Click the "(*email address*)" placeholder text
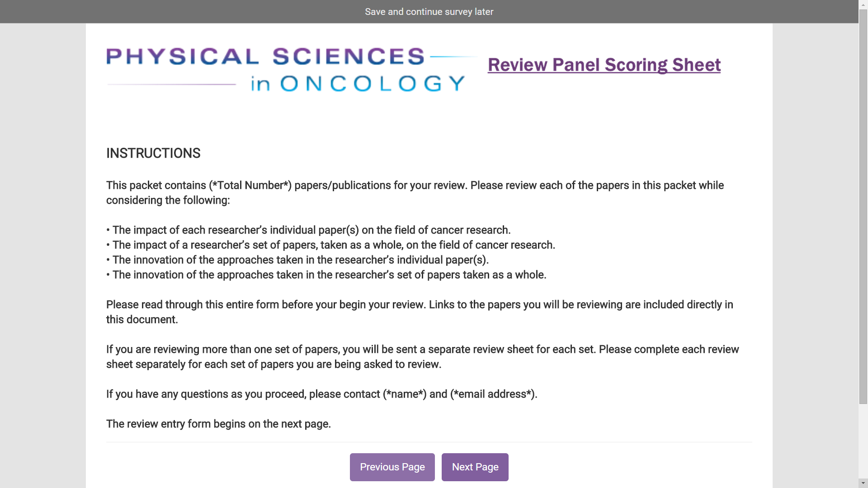The image size is (868, 488). point(492,394)
